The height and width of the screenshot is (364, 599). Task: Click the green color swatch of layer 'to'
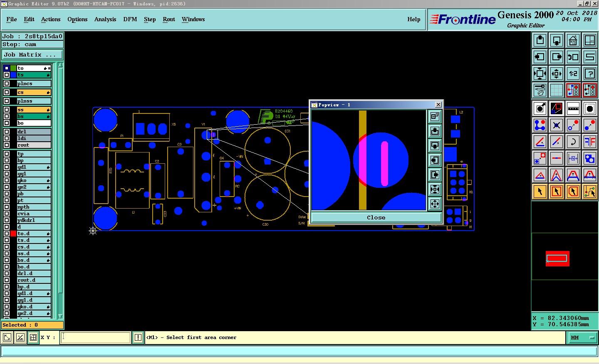pyautogui.click(x=14, y=68)
